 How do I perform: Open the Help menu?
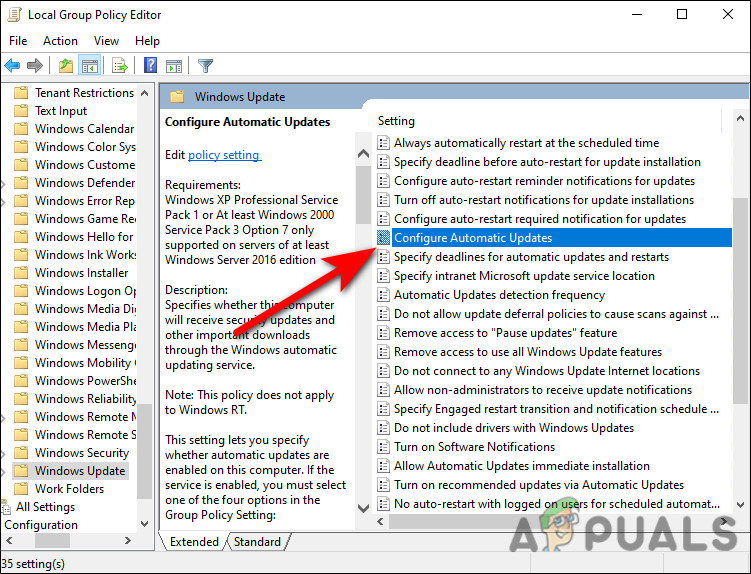tap(147, 41)
